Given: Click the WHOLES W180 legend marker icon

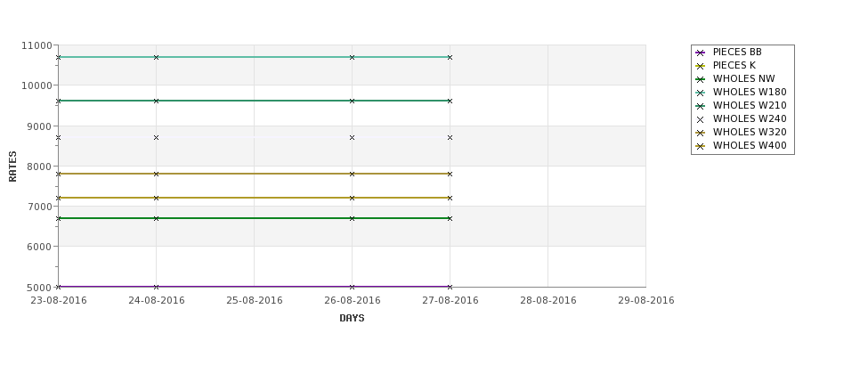Looking at the screenshot, I should tap(701, 93).
